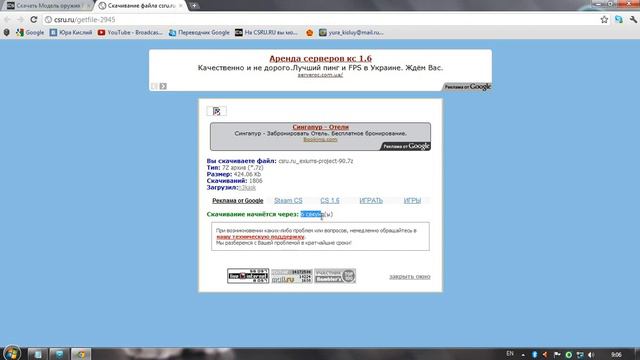Click the mail.ru rating counter badge

pos(292,276)
